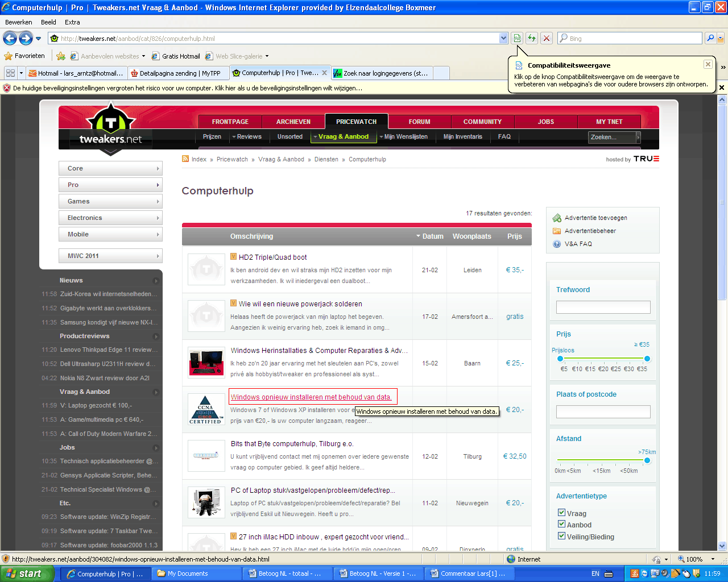This screenshot has width=728, height=582.
Task: Go back to the previous page
Action: 10,38
